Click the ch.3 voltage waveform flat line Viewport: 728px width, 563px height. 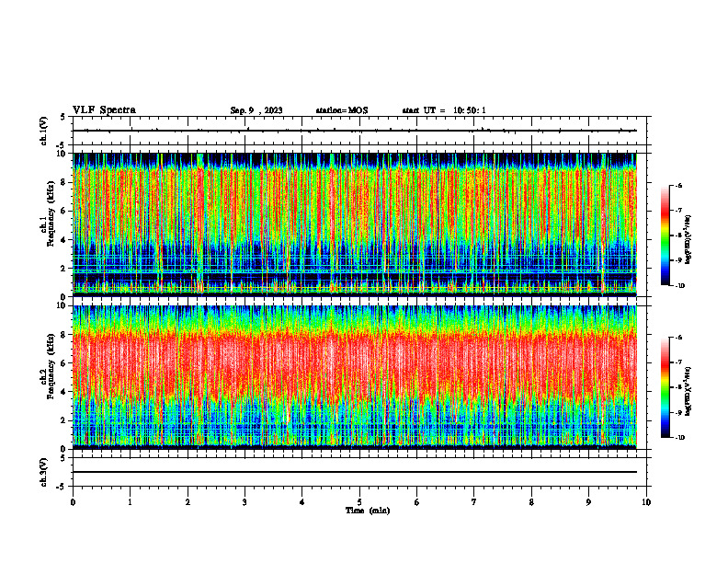pyautogui.click(x=355, y=472)
